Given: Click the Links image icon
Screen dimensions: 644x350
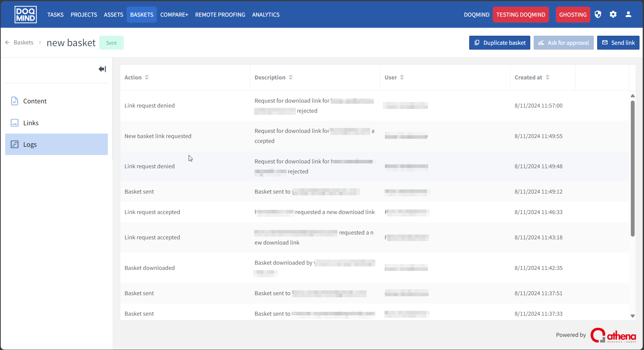Looking at the screenshot, I should click(x=15, y=123).
